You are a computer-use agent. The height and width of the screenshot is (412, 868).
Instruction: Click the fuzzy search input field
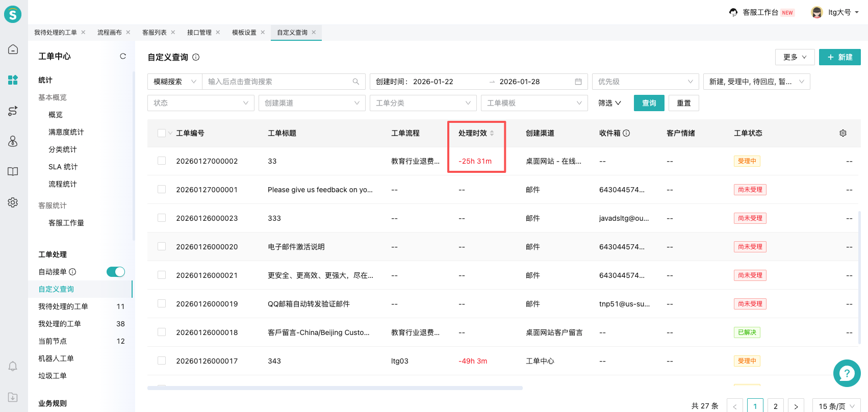point(278,82)
